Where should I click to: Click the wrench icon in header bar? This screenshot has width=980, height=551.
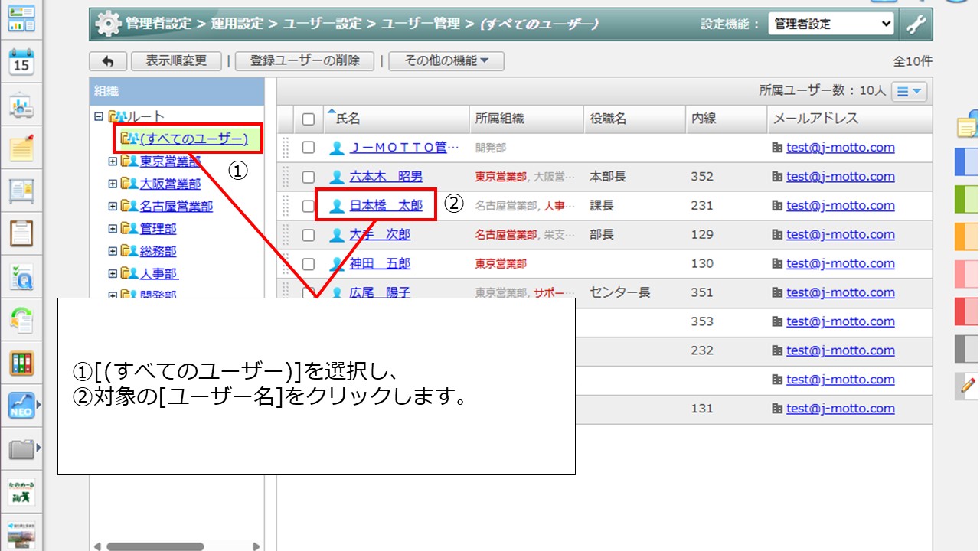916,24
